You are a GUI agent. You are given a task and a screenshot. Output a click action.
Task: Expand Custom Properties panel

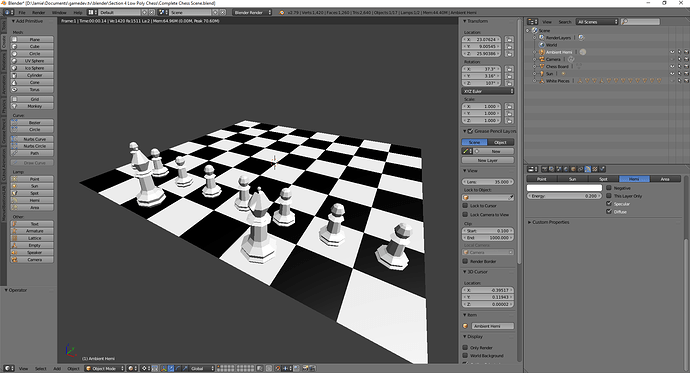(x=529, y=222)
